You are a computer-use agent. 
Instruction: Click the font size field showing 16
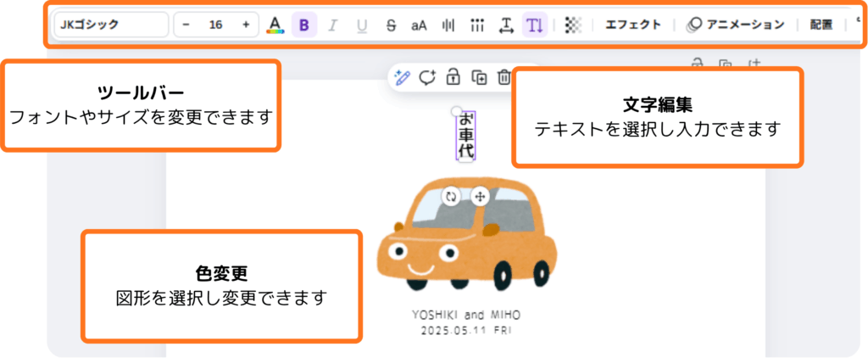216,25
